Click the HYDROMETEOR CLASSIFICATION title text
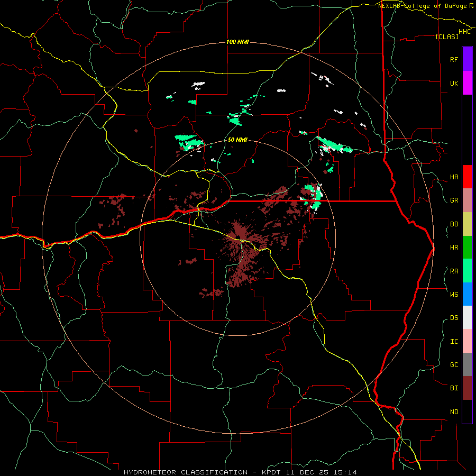The width and height of the screenshot is (476, 476). click(186, 472)
